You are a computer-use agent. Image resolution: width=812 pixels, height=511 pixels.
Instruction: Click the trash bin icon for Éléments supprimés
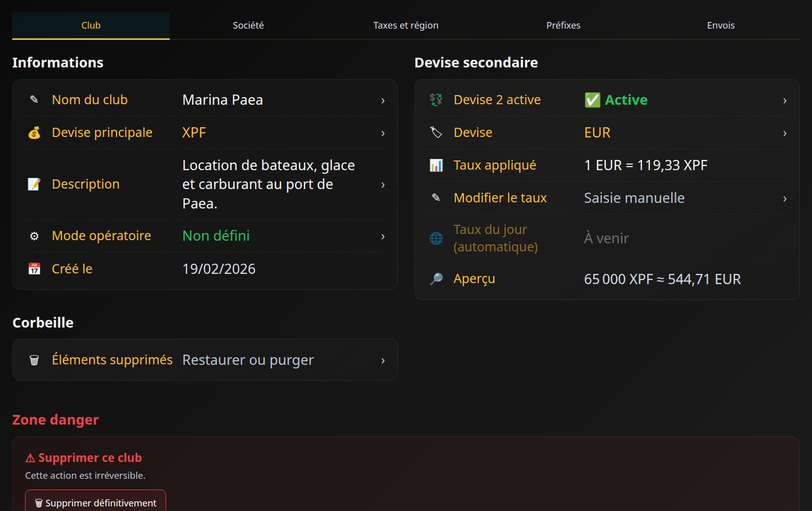[x=34, y=360]
